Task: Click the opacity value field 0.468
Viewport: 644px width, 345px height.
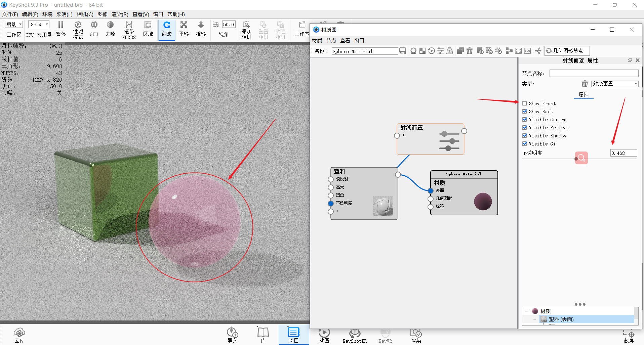Action: point(623,153)
